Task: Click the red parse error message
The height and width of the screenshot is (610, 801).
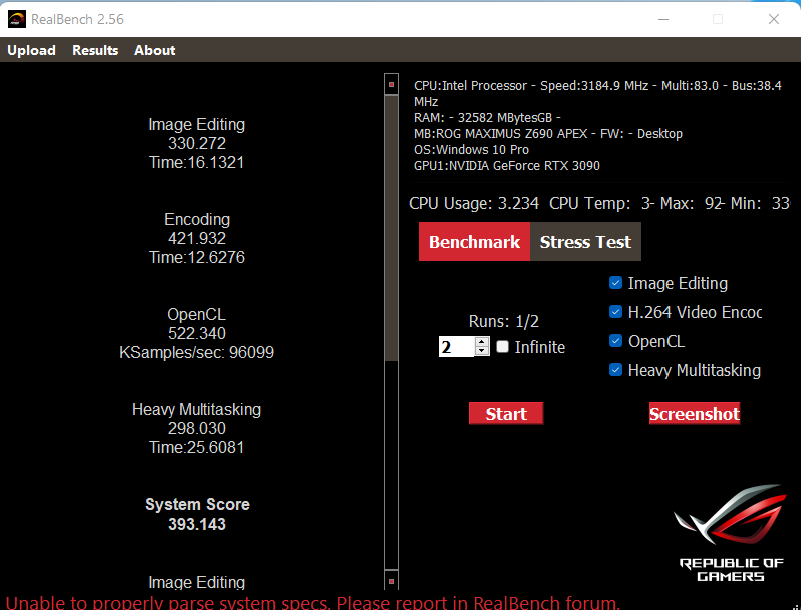Action: [x=313, y=603]
